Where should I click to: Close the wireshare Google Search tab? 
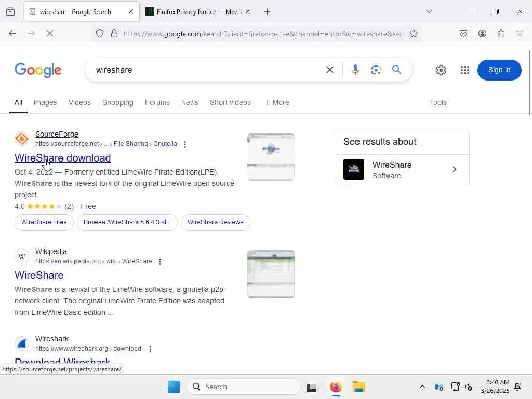coord(131,11)
